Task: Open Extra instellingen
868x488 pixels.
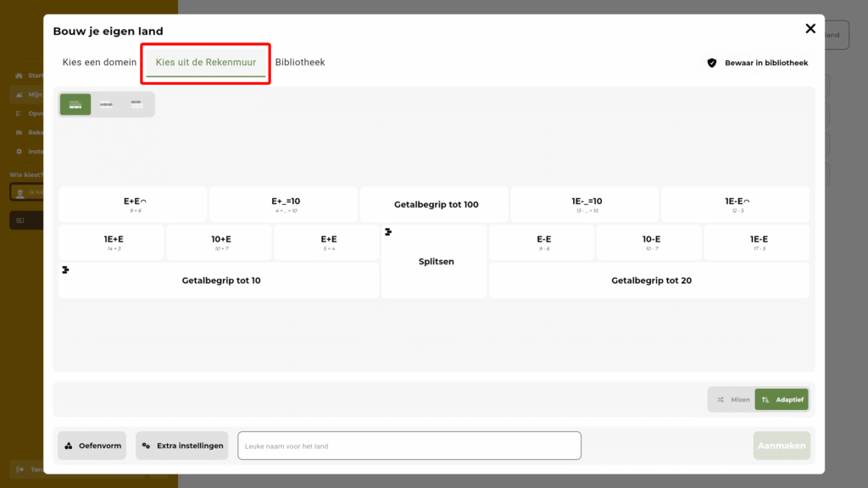Action: tap(181, 446)
